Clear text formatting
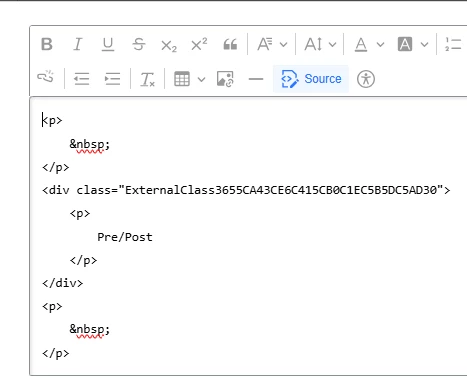Image resolution: width=467 pixels, height=383 pixels. [147, 79]
